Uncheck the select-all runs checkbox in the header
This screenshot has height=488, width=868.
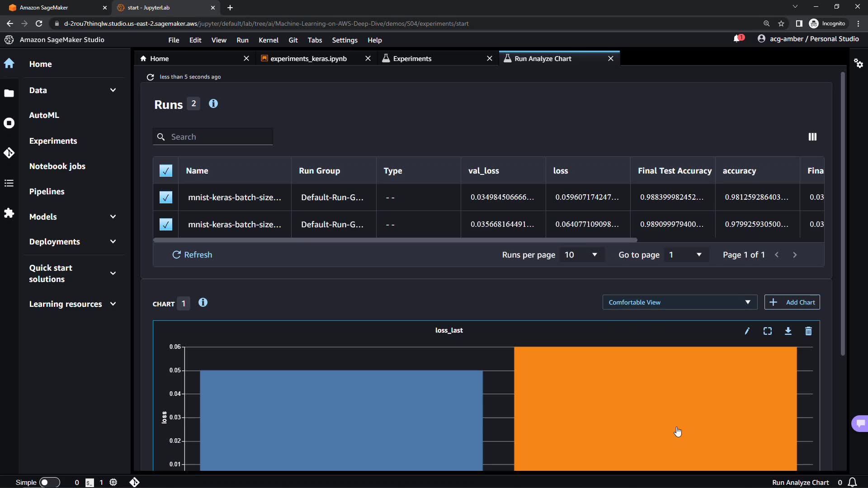pos(166,171)
